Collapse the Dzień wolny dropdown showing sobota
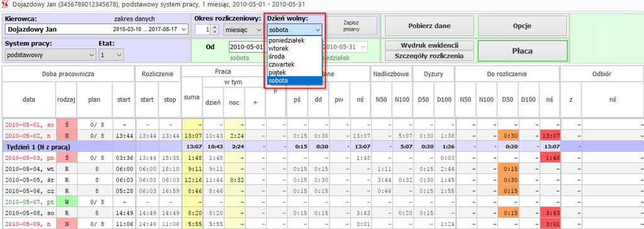644x229 pixels. [x=294, y=30]
